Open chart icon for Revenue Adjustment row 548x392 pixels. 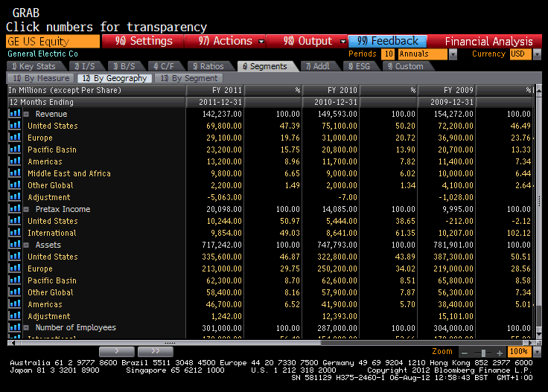[15, 196]
